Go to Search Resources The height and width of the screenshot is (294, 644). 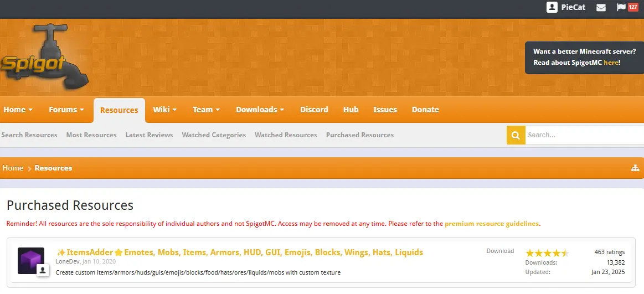coord(29,135)
